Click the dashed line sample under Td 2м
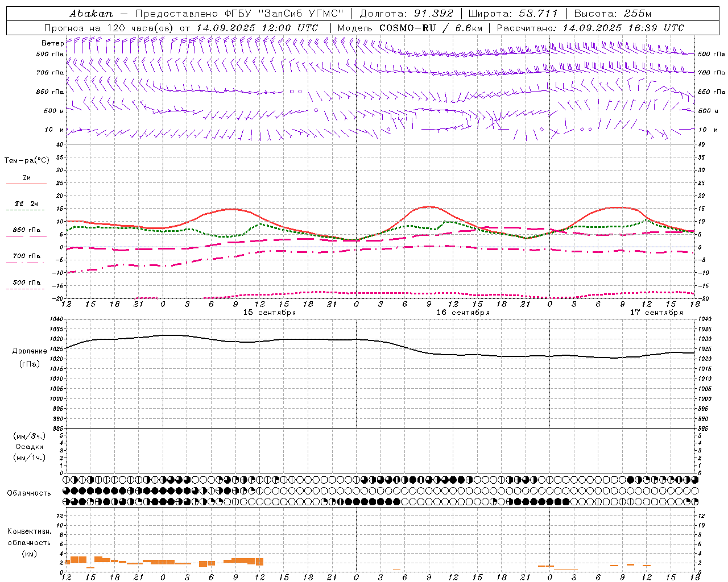This screenshot has width=728, height=582. (x=25, y=210)
